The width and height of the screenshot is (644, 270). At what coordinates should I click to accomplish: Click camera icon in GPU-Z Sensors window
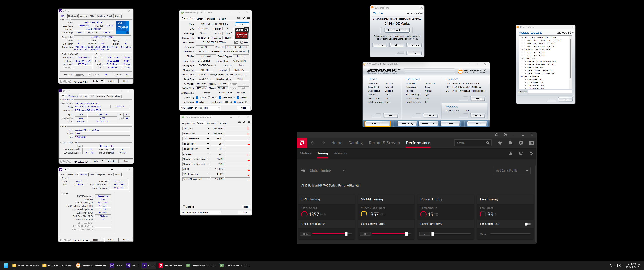coord(239,122)
